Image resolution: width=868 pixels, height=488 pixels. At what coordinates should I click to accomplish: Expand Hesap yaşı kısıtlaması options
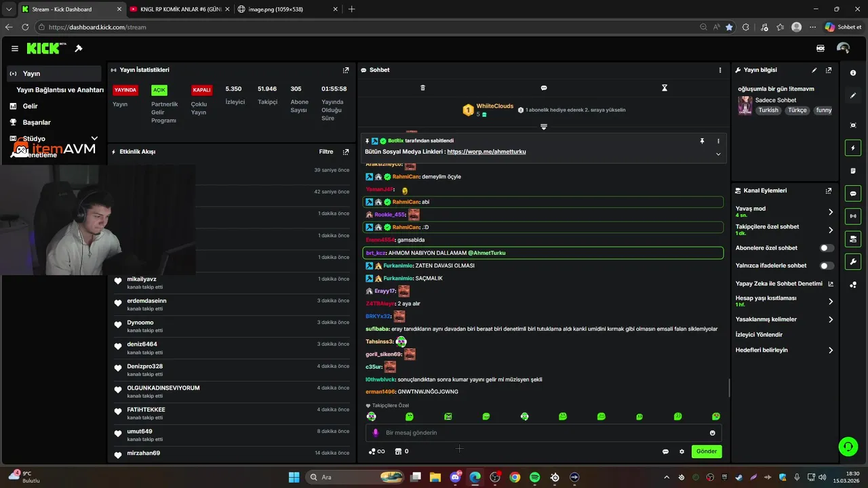(831, 301)
